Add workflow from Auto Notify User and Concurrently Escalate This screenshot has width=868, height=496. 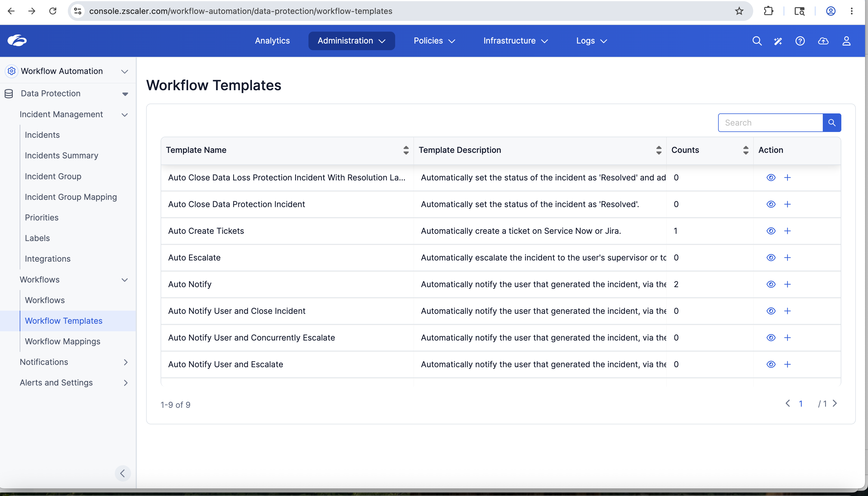pyautogui.click(x=787, y=338)
